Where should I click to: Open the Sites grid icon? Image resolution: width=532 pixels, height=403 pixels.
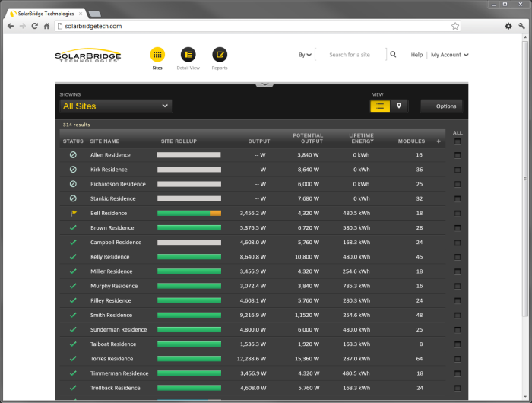[157, 55]
